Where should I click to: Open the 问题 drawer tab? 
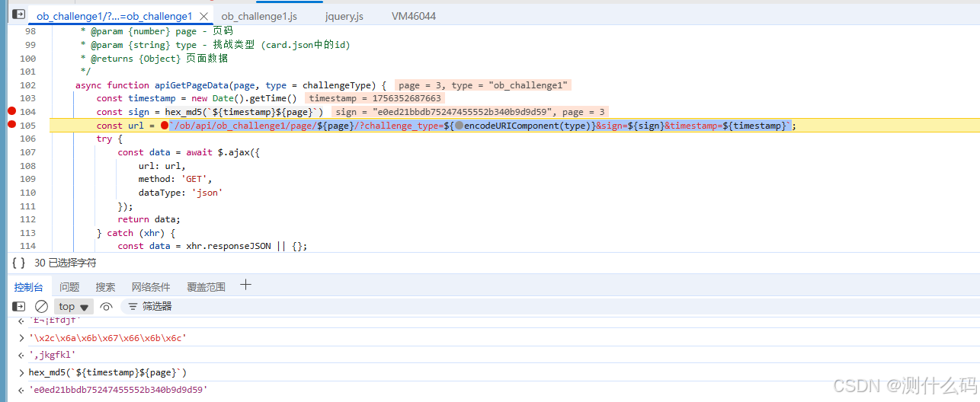(x=69, y=287)
